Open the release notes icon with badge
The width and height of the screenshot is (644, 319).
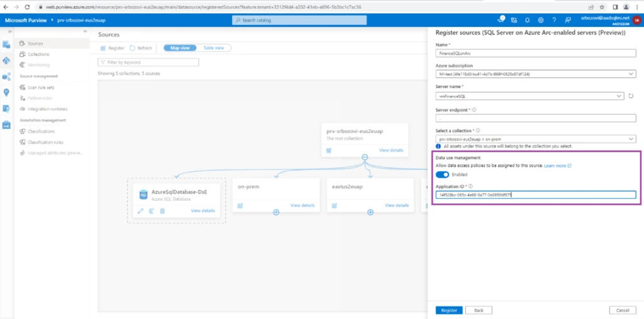[501, 20]
